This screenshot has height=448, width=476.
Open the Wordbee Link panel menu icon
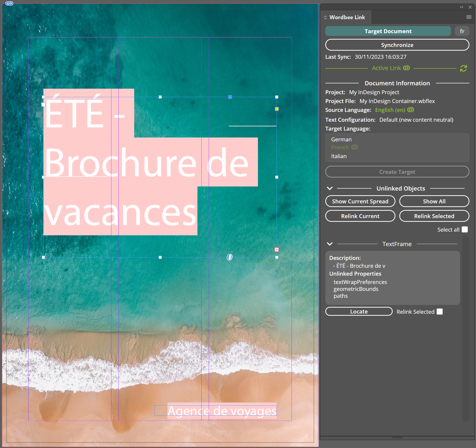coord(469,17)
